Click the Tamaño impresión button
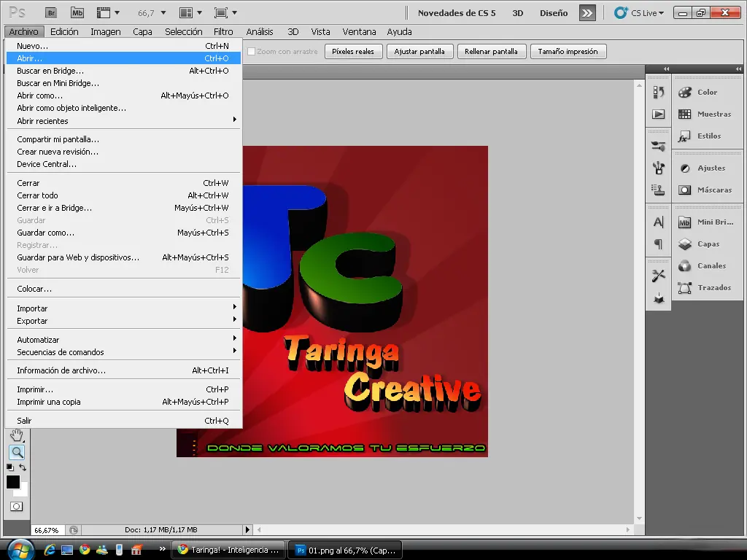The width and height of the screenshot is (747, 560). click(x=568, y=52)
